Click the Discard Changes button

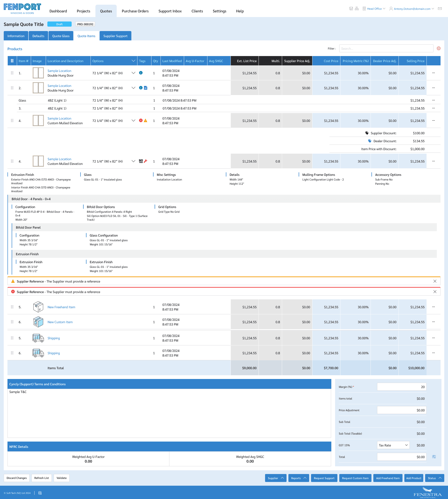(17, 478)
